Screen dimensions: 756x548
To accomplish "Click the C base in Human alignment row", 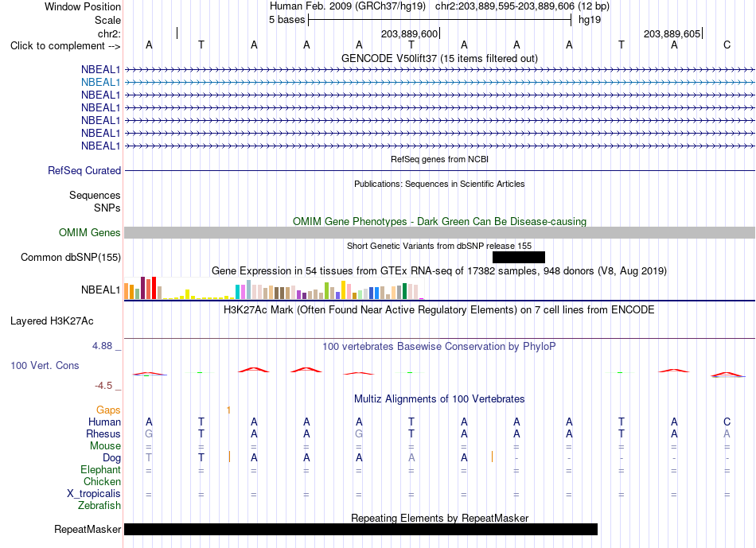I will tap(727, 422).
